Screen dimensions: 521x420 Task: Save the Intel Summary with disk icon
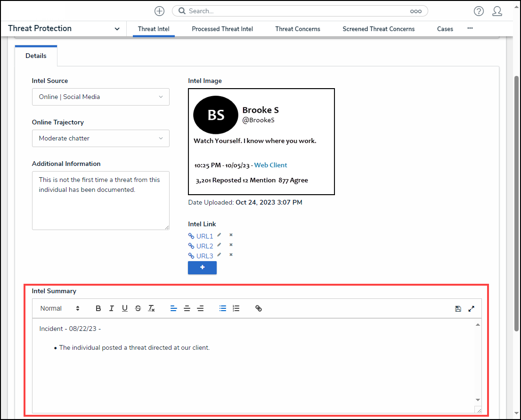[458, 309]
